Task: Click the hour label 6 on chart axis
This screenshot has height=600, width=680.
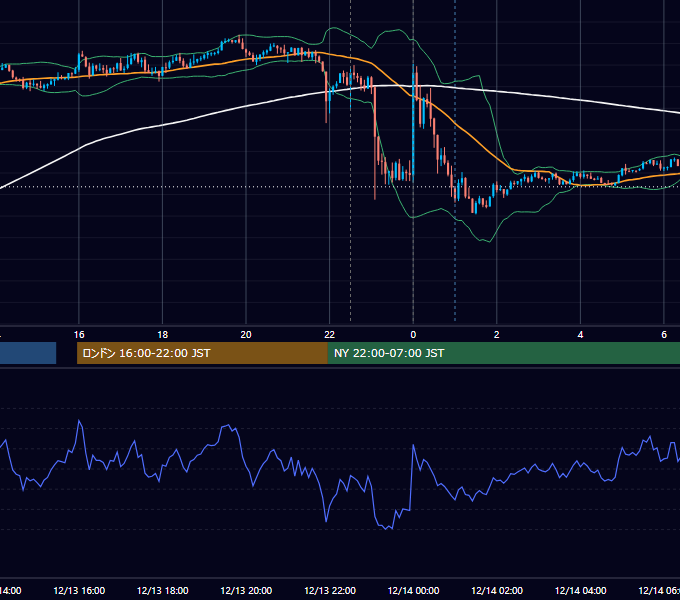Action: pos(664,335)
